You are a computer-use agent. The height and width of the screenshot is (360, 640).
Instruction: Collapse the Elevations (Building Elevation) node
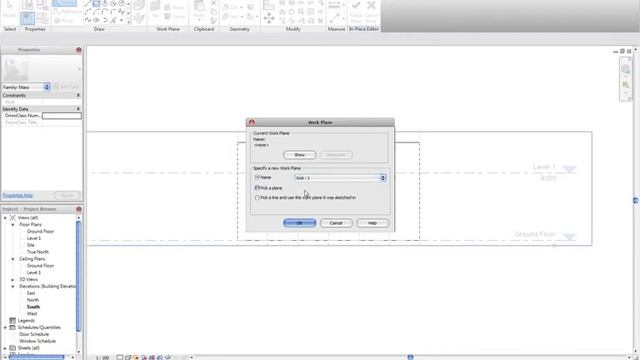point(13,287)
